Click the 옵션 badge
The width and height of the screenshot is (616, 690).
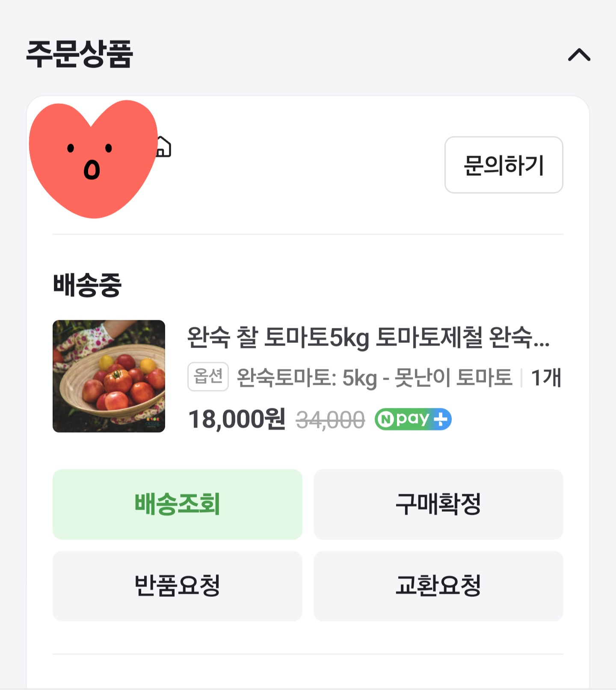[x=208, y=377]
